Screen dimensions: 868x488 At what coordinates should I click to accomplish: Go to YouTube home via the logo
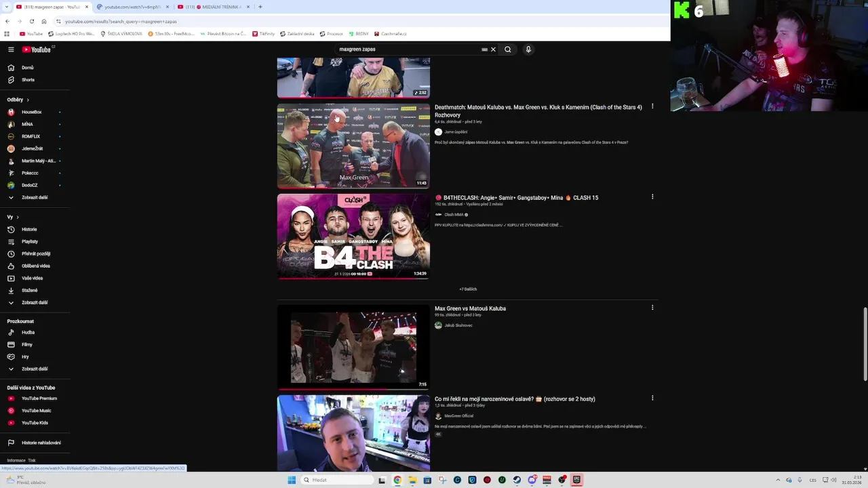coord(36,49)
